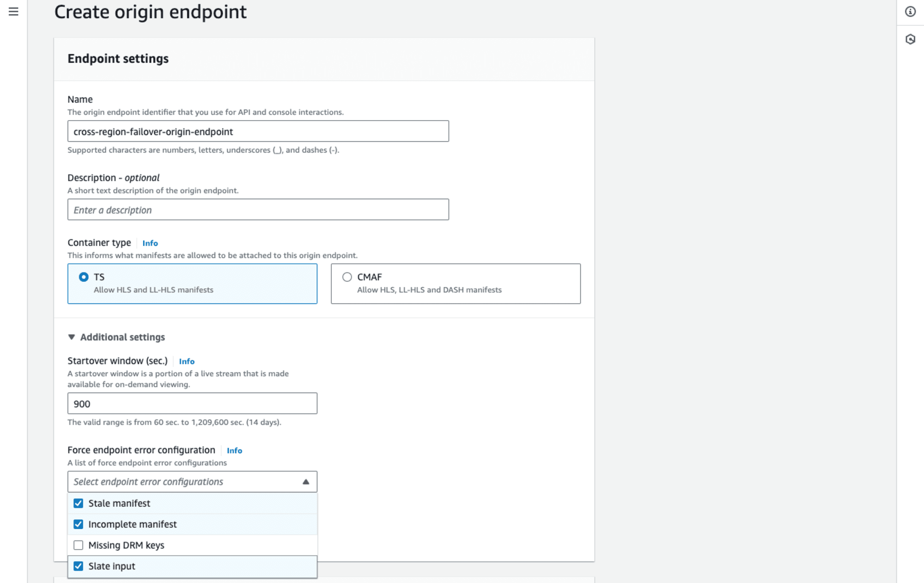
Task: Disable the Slate input checkbox
Action: [x=78, y=565]
